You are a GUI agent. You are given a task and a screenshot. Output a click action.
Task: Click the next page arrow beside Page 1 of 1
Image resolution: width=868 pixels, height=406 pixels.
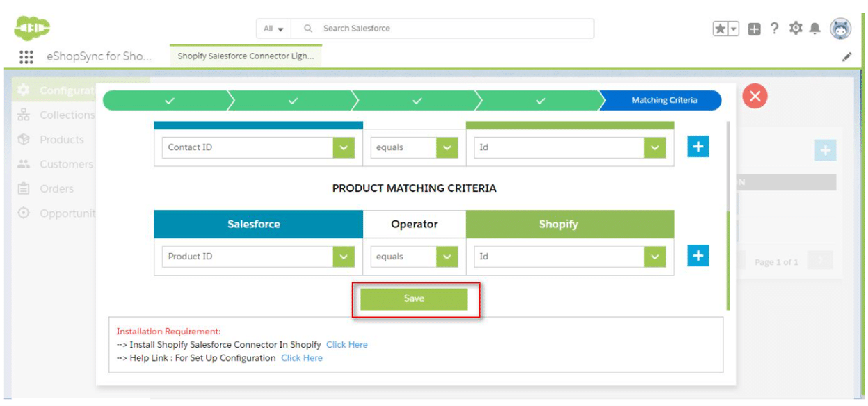[821, 262]
